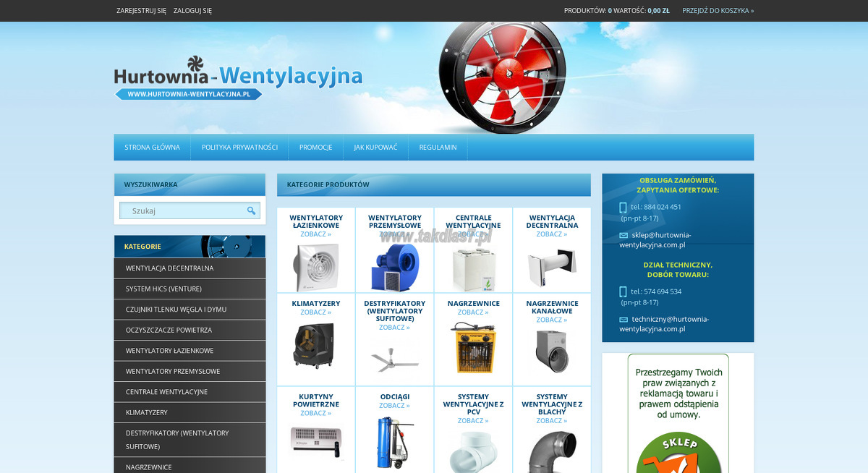Screen dimensions: 868x473
Task: Click Zobacz under Odciągi
Action: [395, 406]
